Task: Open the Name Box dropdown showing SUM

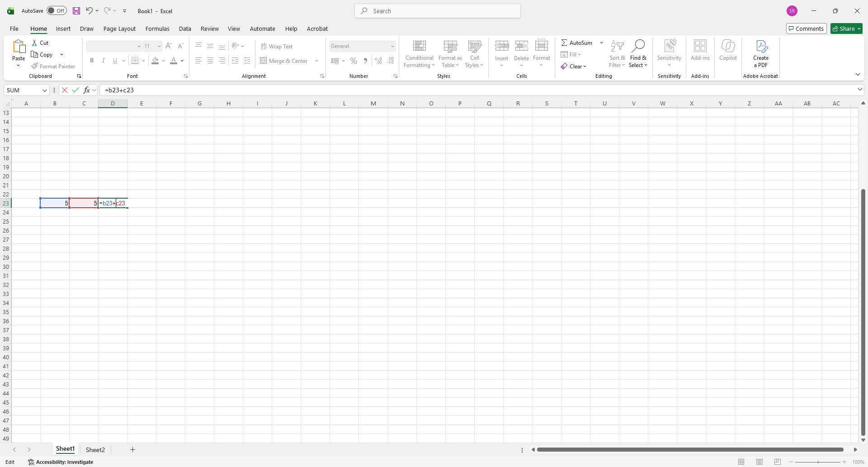Action: (45, 90)
